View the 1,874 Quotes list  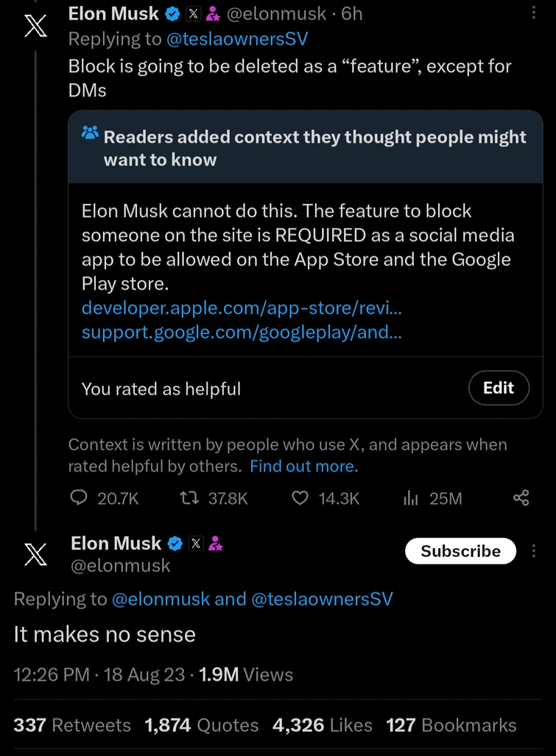[x=201, y=726]
